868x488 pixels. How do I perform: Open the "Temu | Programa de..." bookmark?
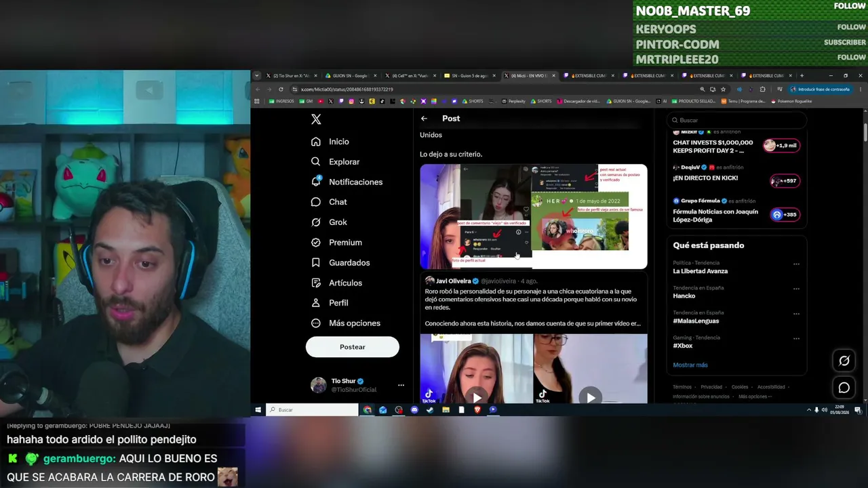[x=743, y=101]
